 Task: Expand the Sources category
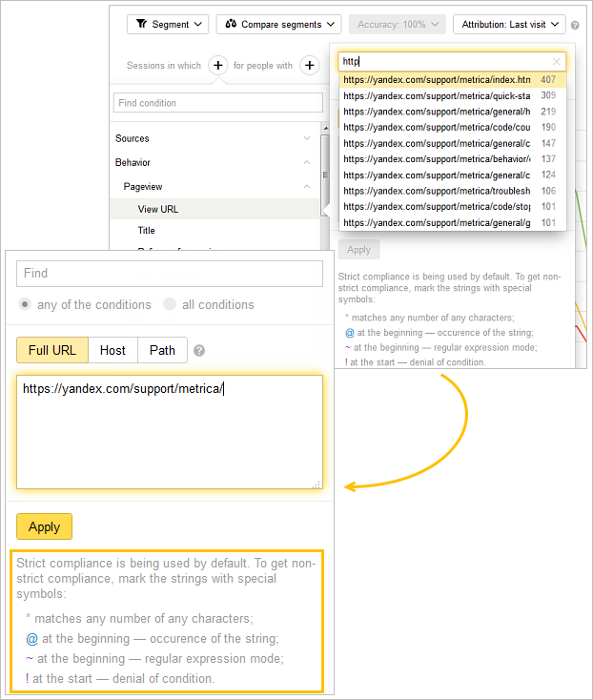pos(306,138)
